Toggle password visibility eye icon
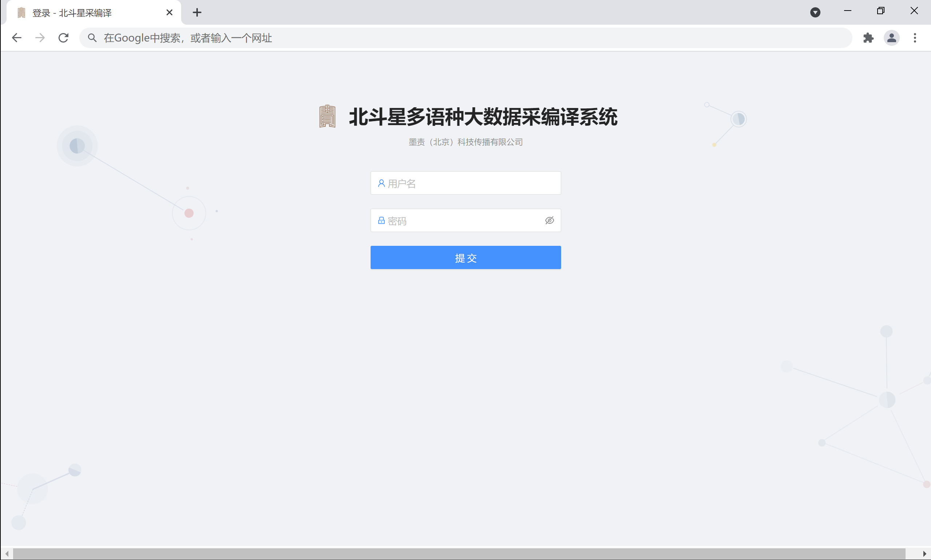This screenshot has height=560, width=931. (x=550, y=220)
